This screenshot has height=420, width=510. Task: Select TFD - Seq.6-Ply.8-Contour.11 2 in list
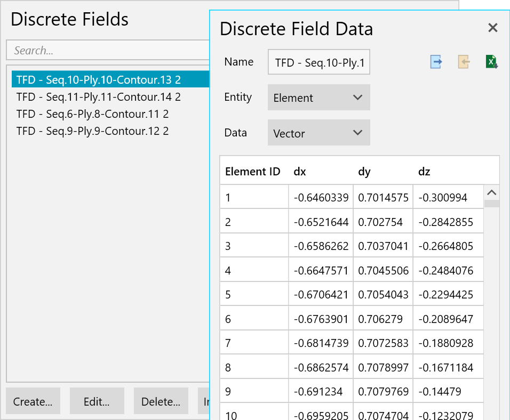[110, 114]
